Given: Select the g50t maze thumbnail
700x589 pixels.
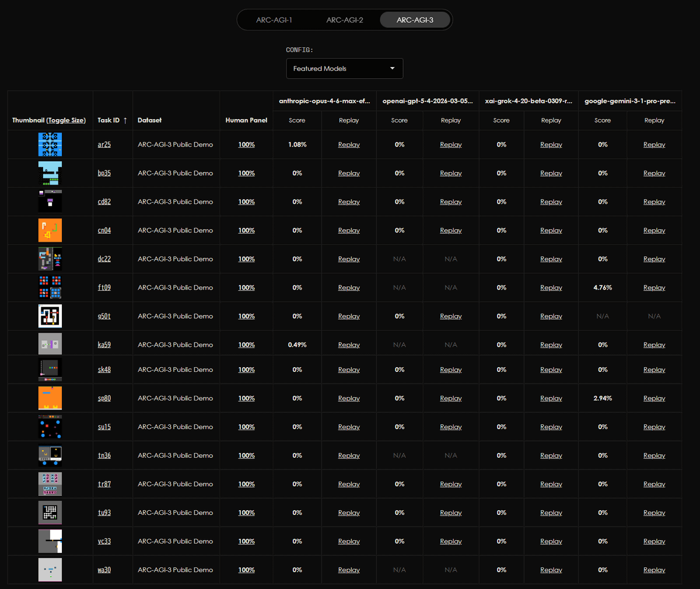Looking at the screenshot, I should coord(50,316).
